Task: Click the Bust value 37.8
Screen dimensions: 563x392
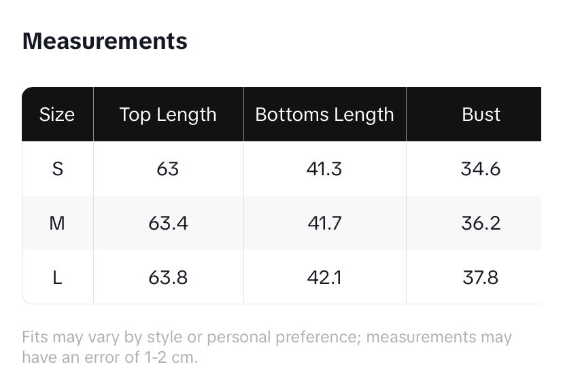Action: [x=481, y=277]
